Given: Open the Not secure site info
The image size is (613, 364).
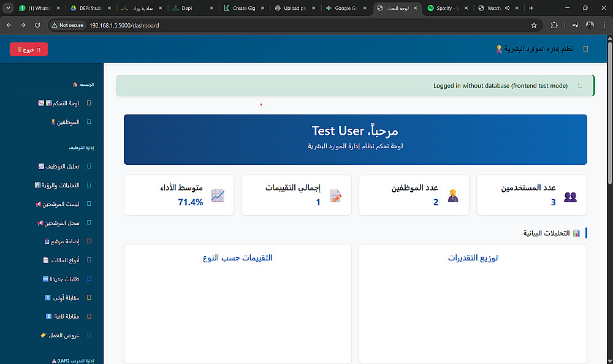Looking at the screenshot, I should click(x=67, y=25).
